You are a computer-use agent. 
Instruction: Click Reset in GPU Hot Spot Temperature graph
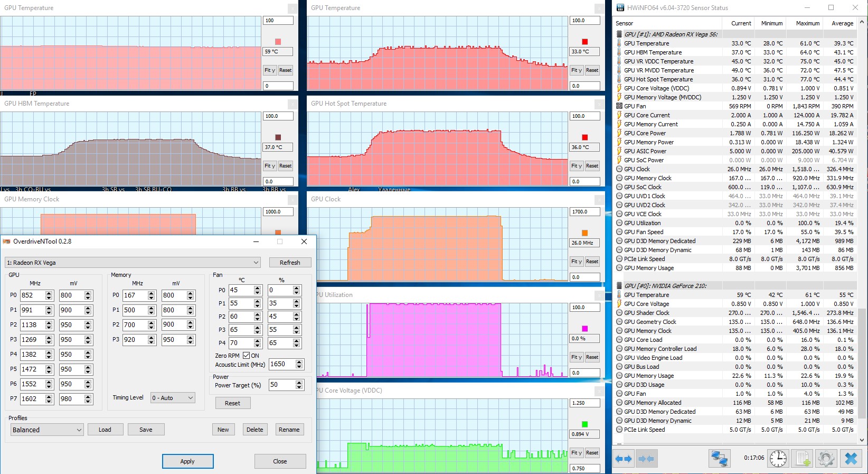(x=592, y=166)
